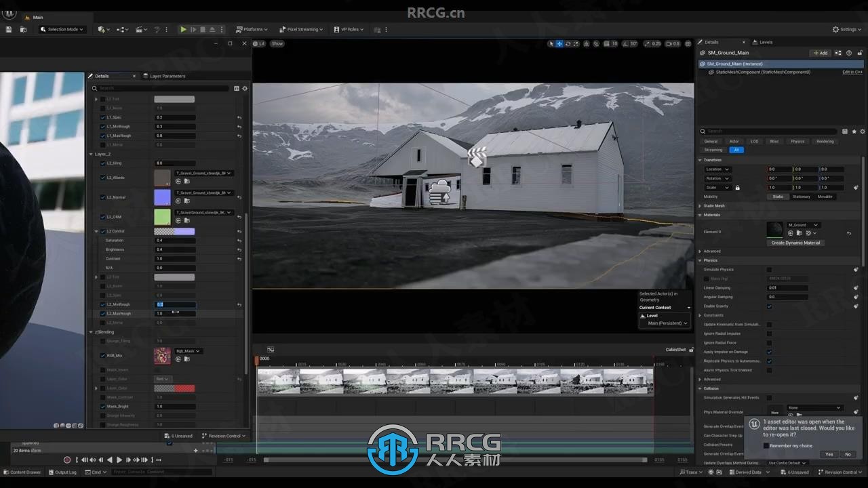Click the Create Dynamic Material button
Image resolution: width=868 pixels, height=488 pixels.
(795, 243)
